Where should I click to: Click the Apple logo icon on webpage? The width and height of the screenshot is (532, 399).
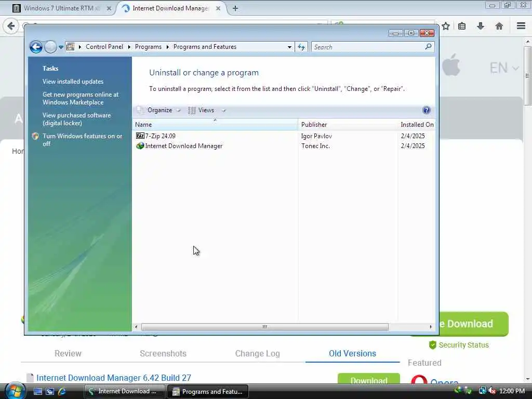point(451,65)
